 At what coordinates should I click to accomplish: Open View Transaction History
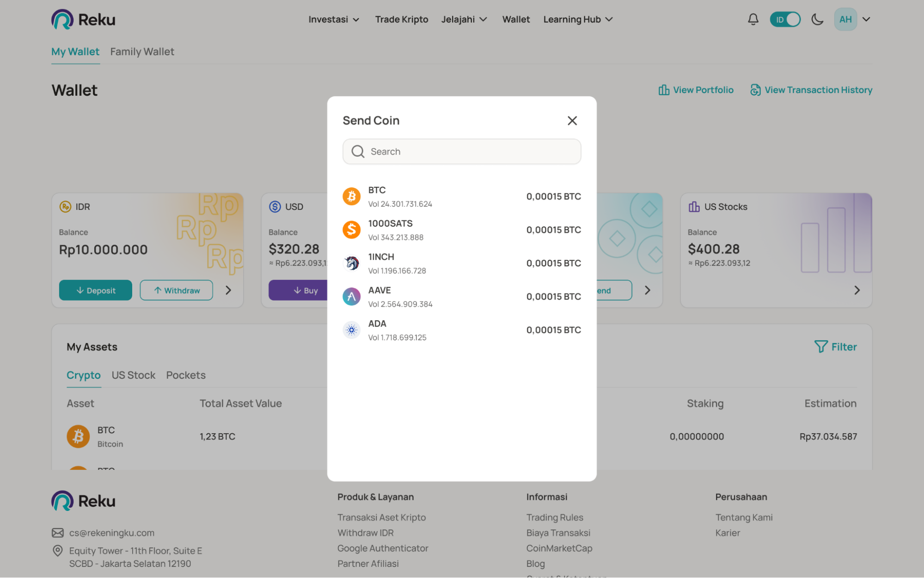[x=811, y=90]
